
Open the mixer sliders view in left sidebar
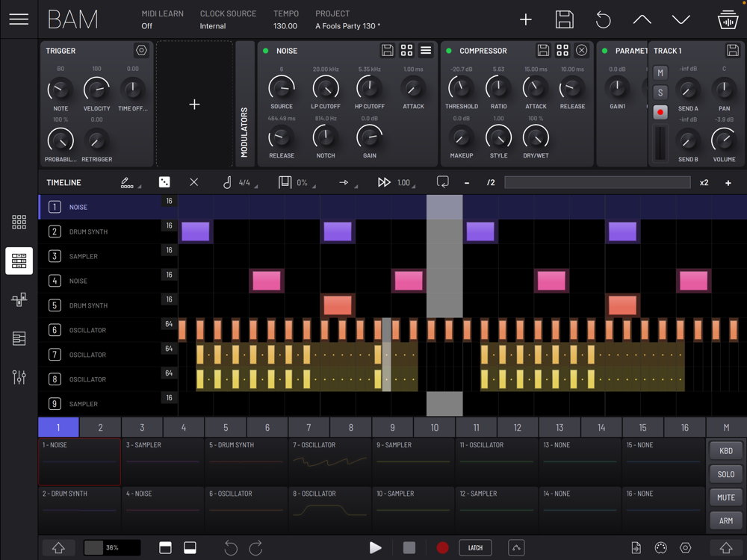(x=19, y=377)
